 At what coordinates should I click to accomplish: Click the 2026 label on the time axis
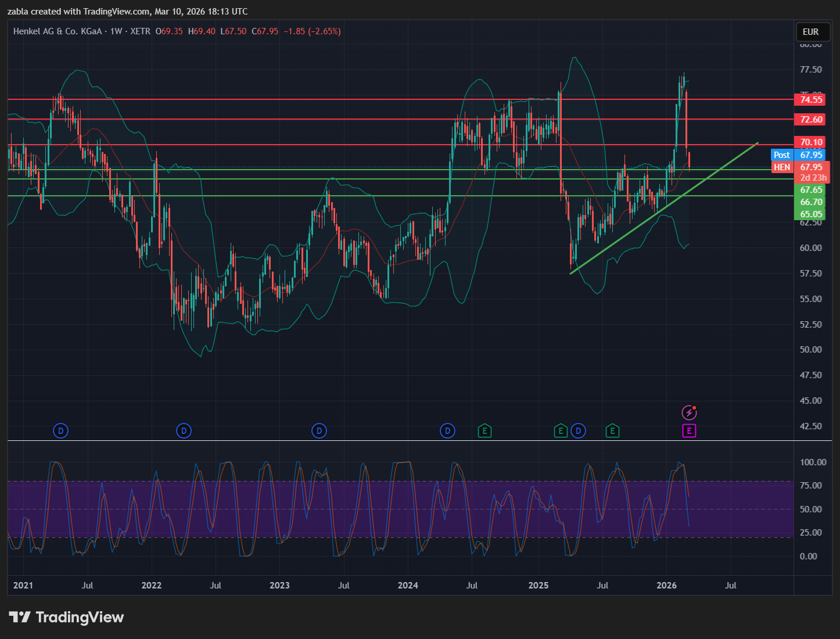666,585
